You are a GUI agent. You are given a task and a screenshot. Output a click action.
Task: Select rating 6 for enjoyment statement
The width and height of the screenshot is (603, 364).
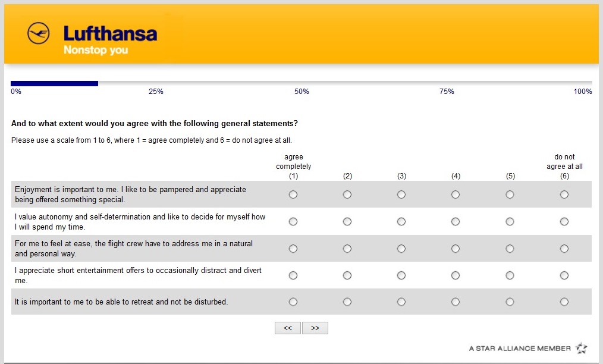coord(564,194)
